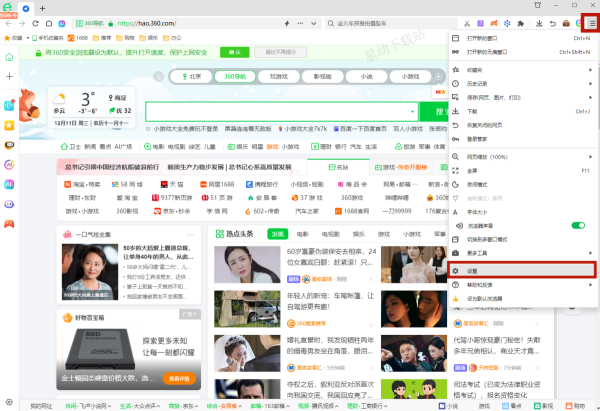Open a new tab with the plus button
Screen dimensions: 600x411
[42, 8]
